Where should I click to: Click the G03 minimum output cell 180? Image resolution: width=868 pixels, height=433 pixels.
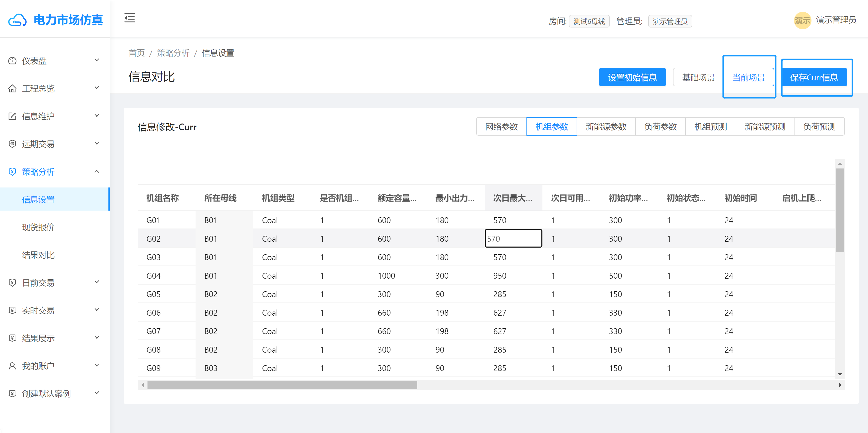pyautogui.click(x=456, y=257)
